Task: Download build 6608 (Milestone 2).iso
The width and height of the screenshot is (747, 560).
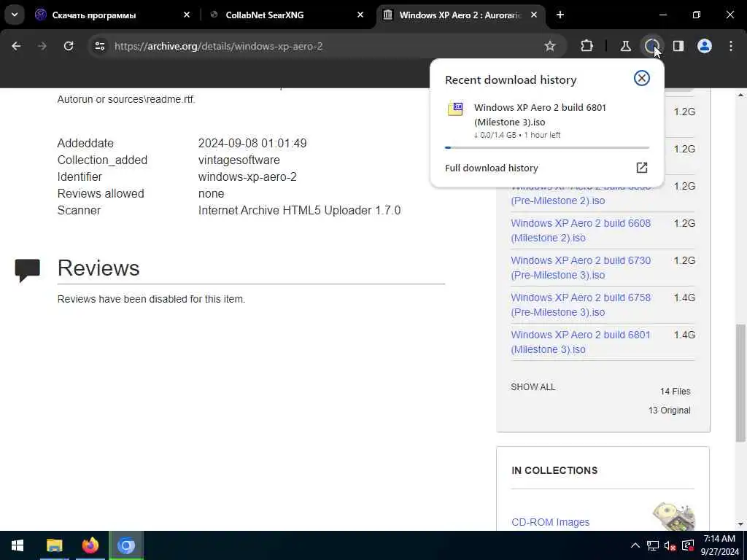Action: pos(581,230)
